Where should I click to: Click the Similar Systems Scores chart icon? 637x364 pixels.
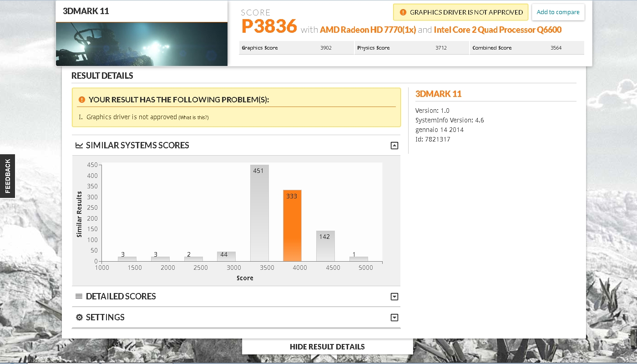coord(79,146)
